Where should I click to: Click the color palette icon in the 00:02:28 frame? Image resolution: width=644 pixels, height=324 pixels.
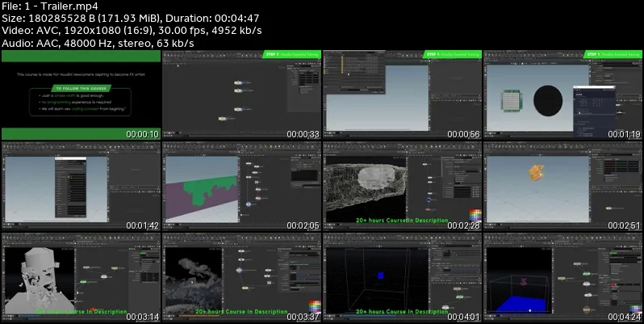pos(475,215)
